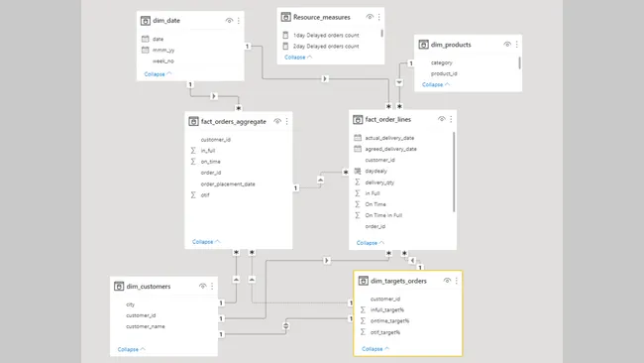This screenshot has height=363, width=644.
Task: Select the relationship arrow between dim_date and fact_orders_aggregate
Action: pos(214,96)
